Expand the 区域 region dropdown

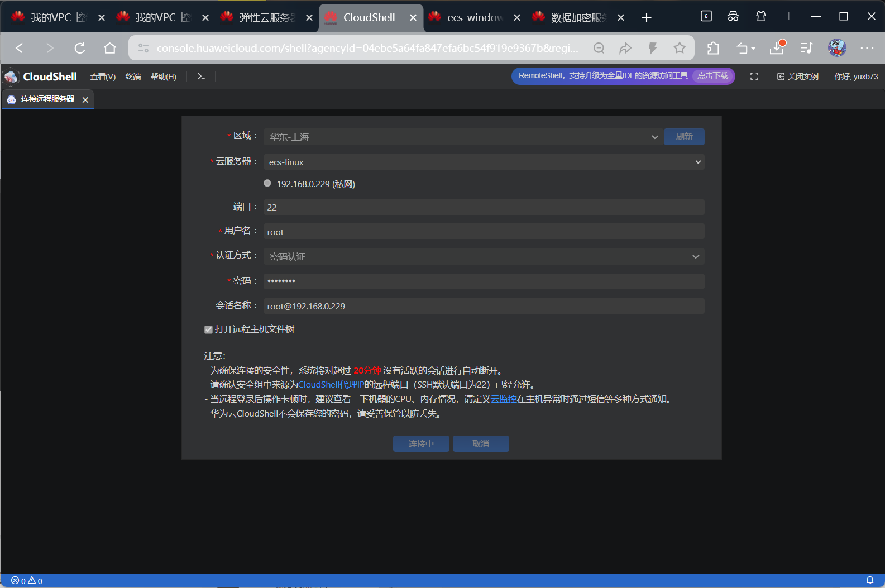[462, 137]
